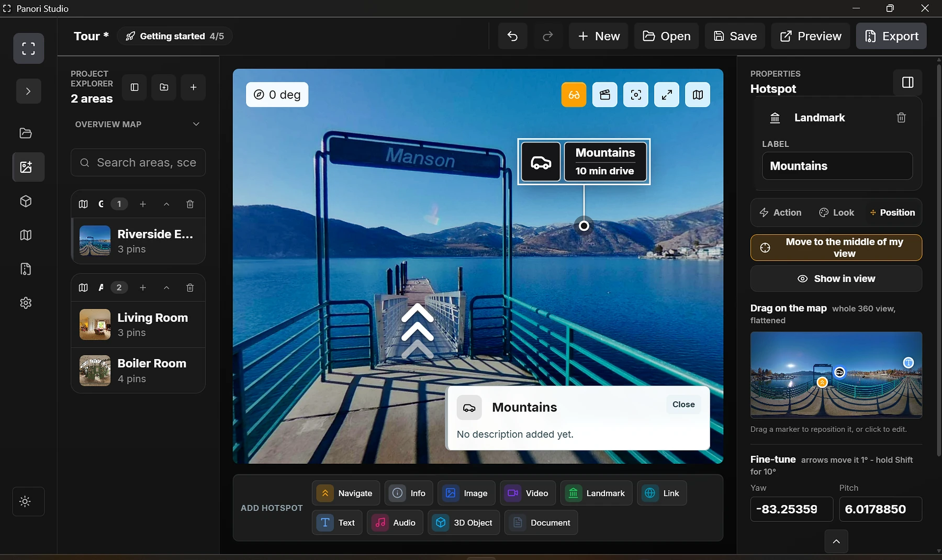Screen dimensions: 942x560
Task: Switch to the Action tab
Action: 780,212
